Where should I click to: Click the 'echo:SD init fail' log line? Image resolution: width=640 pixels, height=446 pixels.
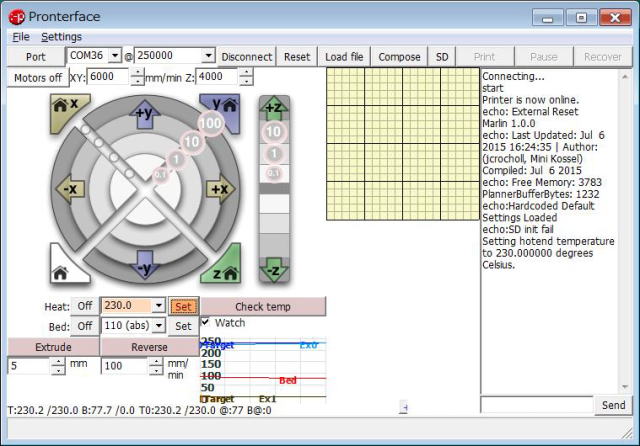point(518,229)
